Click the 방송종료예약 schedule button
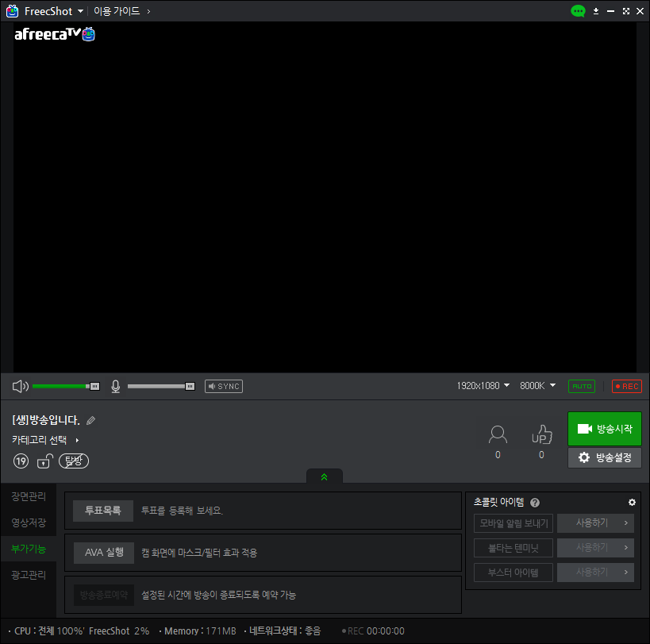 [104, 595]
